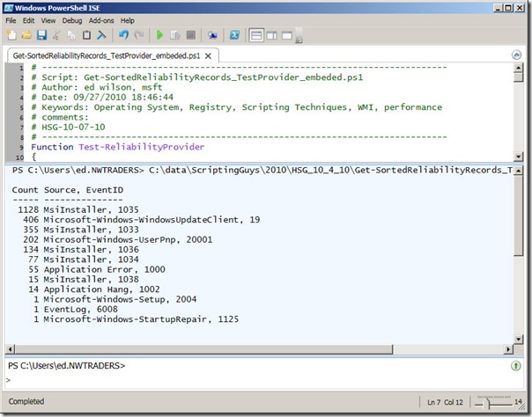Click the Redo arrow icon
Viewport: 532px width, 417px height.
point(139,35)
